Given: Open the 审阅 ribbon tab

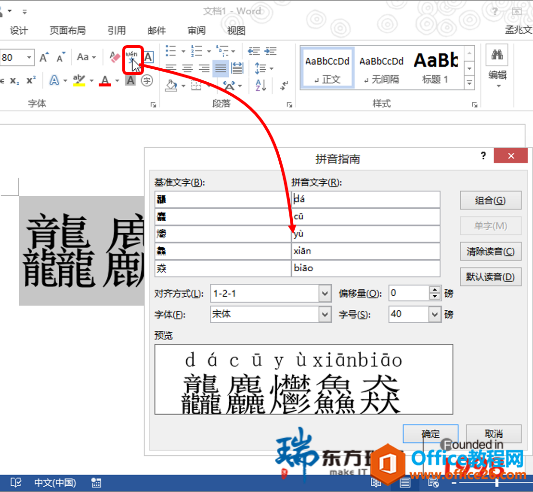Looking at the screenshot, I should [197, 31].
